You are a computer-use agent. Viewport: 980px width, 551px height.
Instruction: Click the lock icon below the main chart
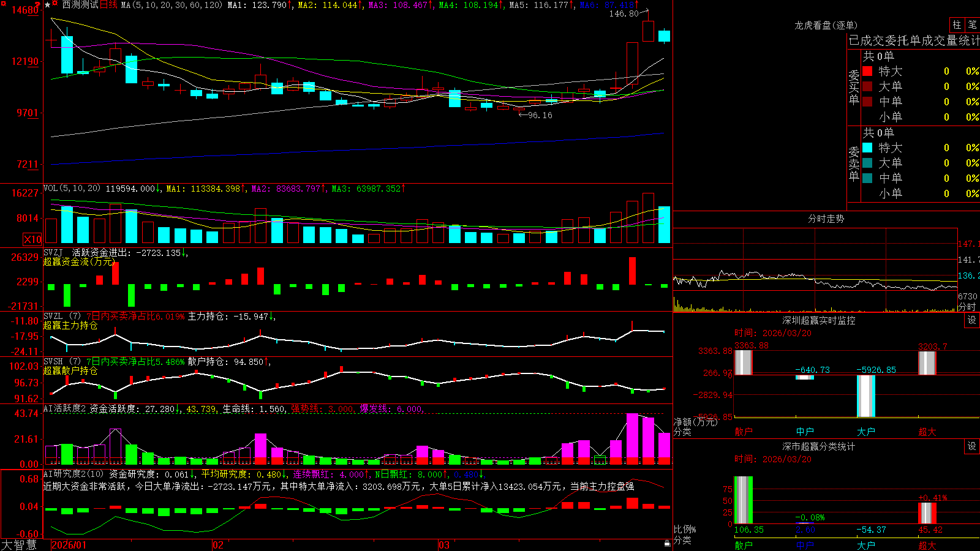(x=667, y=543)
